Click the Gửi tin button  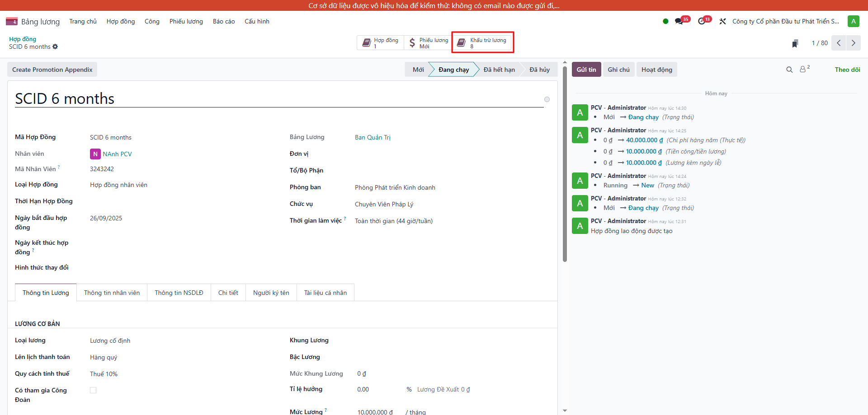coord(586,70)
